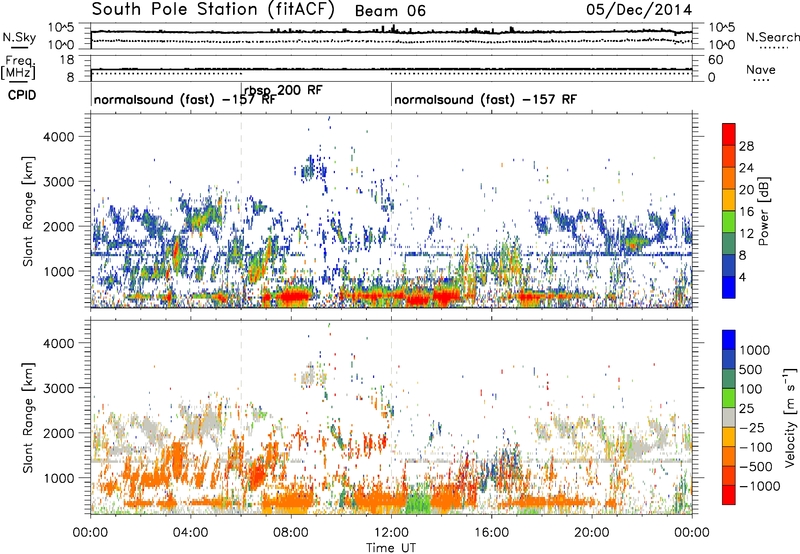
Task: Click the 'Time UT' axis title
Action: 391,548
